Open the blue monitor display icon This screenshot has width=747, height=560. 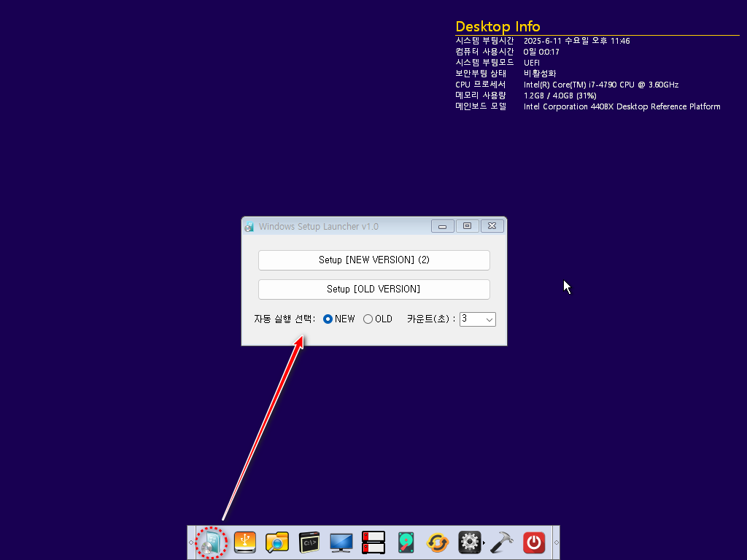pyautogui.click(x=341, y=542)
